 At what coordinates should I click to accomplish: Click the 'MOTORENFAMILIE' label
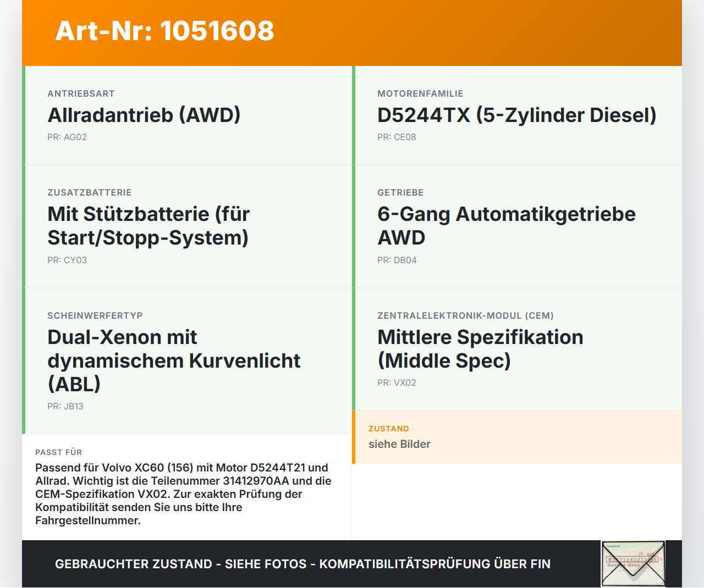click(420, 93)
